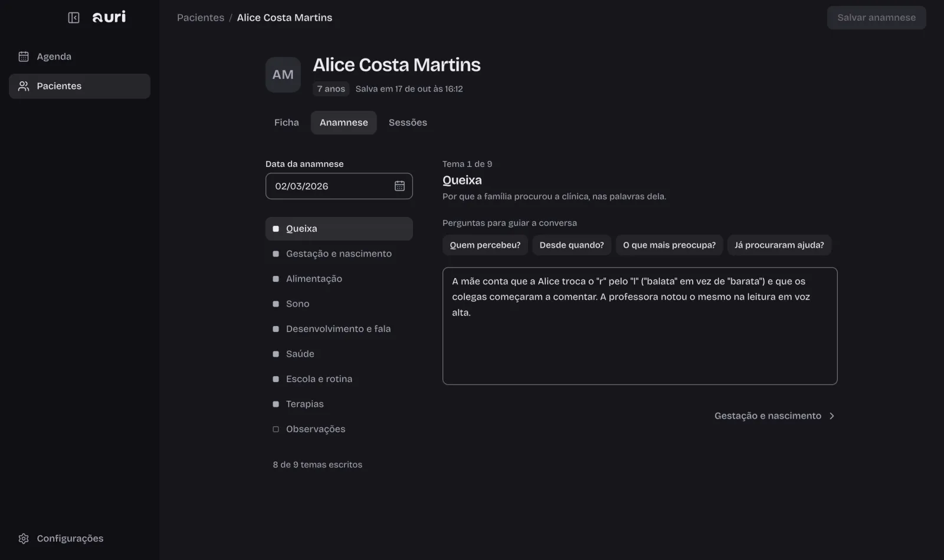The height and width of the screenshot is (560, 944).
Task: Click the 'Tema 1 de 9' label
Action: pos(467,164)
